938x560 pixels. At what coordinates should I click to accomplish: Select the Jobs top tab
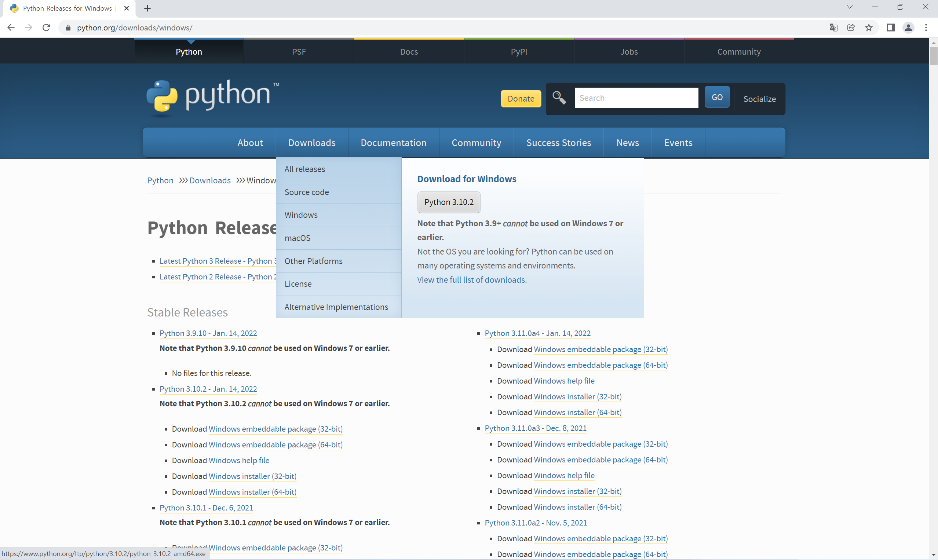coord(629,52)
